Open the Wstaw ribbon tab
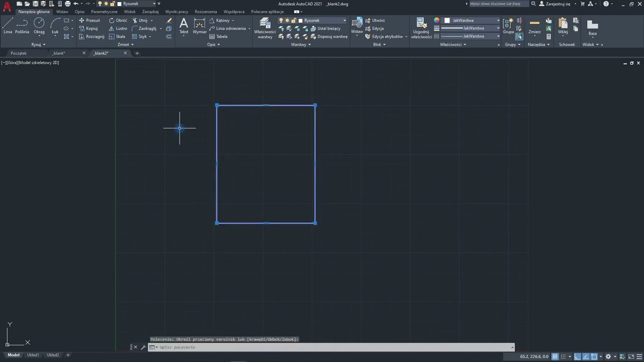This screenshot has width=644, height=362. 62,12
